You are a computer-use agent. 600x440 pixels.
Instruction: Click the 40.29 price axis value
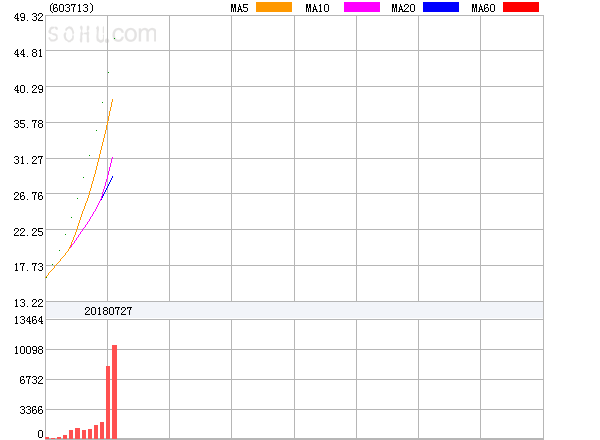(29, 89)
